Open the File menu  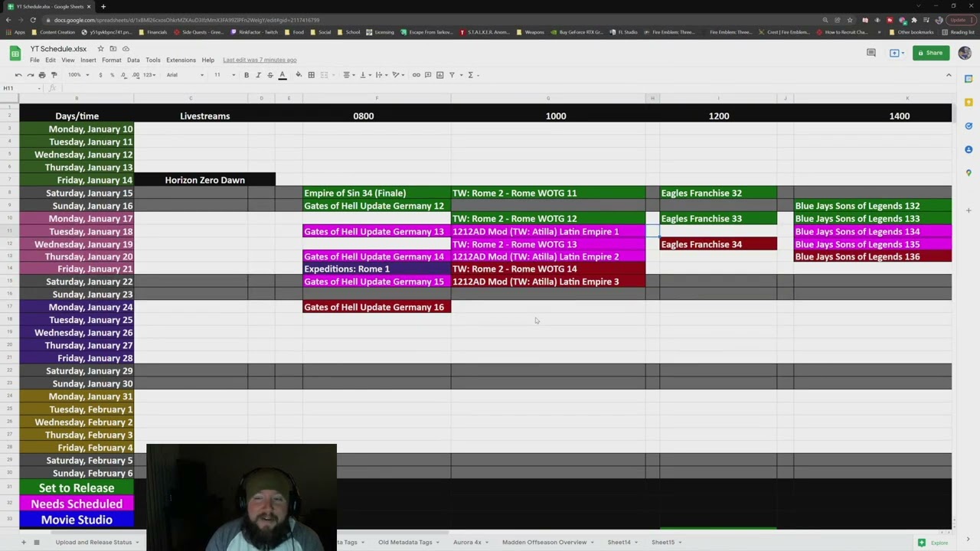coord(34,60)
